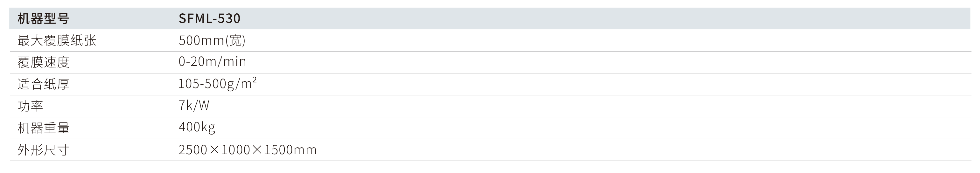The image size is (980, 173).
Task: Click the first × symbol in dimensions
Action: [214, 150]
